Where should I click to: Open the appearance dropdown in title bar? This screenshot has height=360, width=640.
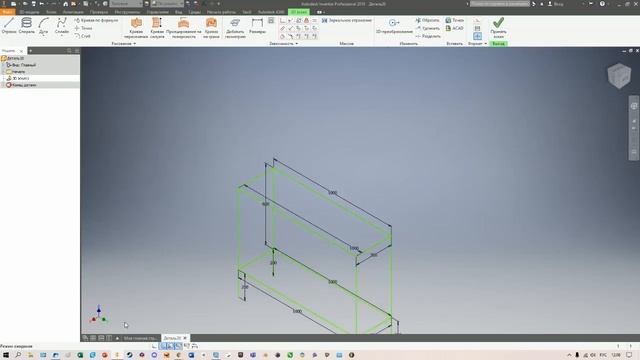click(167, 4)
